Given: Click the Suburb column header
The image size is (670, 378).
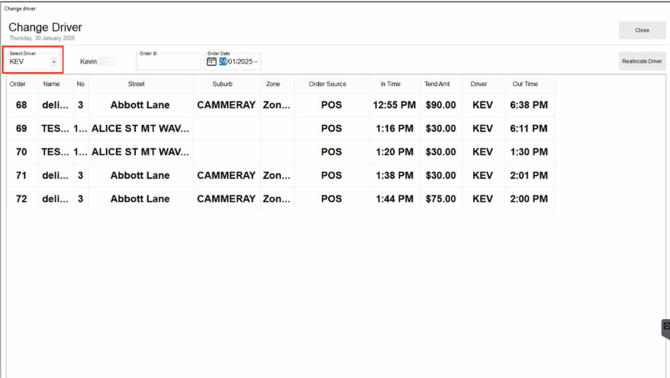Looking at the screenshot, I should tap(223, 84).
